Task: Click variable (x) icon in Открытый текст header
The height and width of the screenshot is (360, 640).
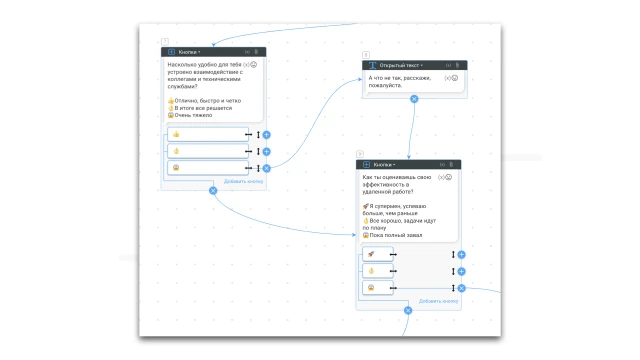Action: pyautogui.click(x=448, y=65)
